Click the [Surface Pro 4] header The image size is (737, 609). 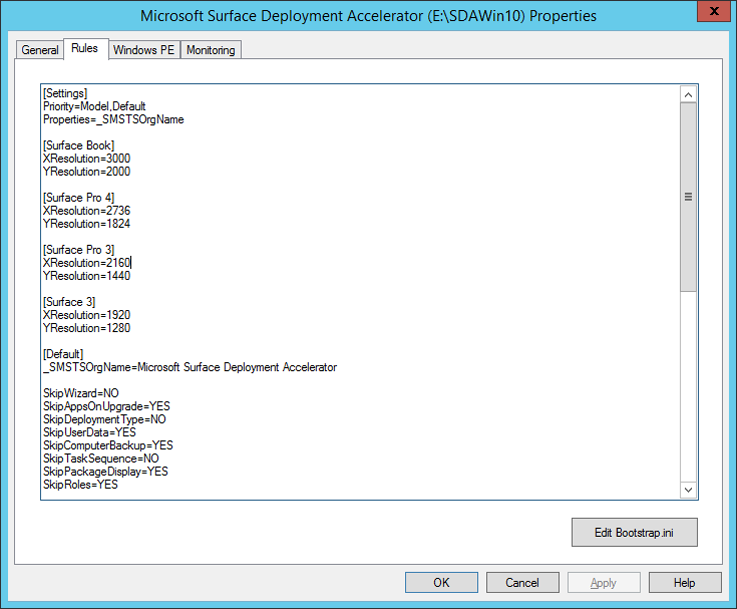(78, 197)
